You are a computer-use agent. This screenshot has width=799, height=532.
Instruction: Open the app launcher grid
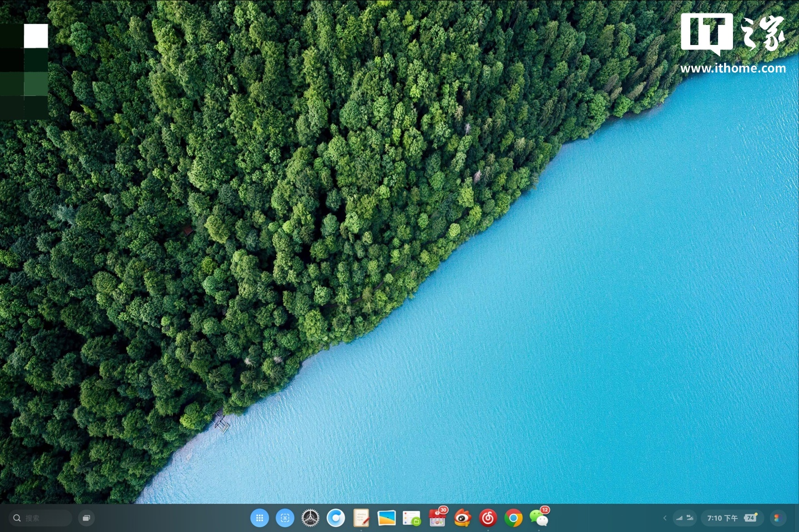click(259, 518)
